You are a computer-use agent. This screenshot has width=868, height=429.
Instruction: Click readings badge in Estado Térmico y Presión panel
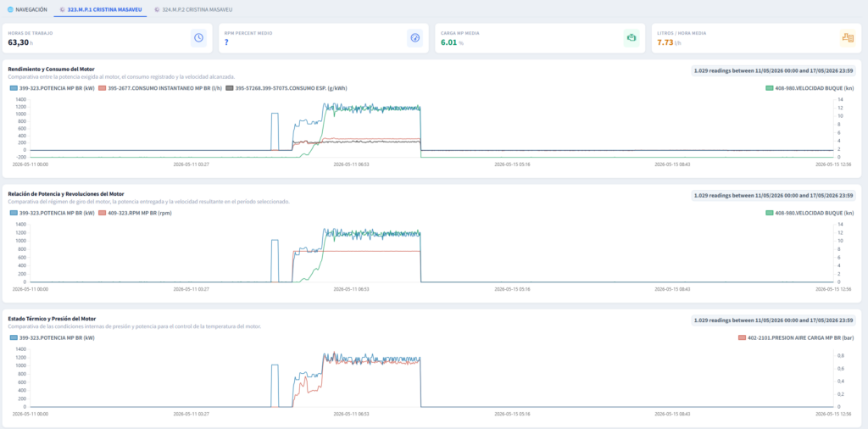(774, 320)
